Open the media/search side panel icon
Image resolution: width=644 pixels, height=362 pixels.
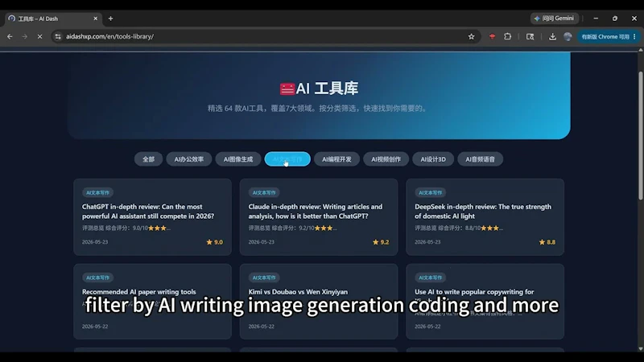point(530,36)
